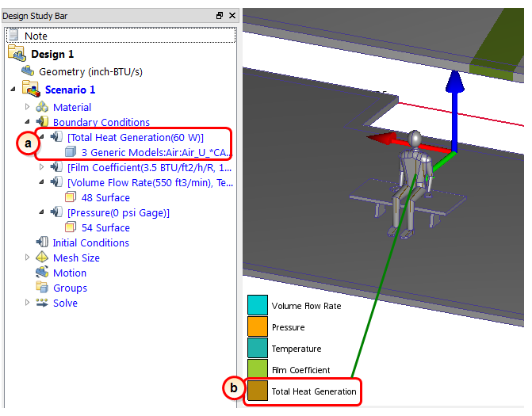The image size is (532, 416).
Task: Click the Design Study Bar title
Action: tap(35, 16)
